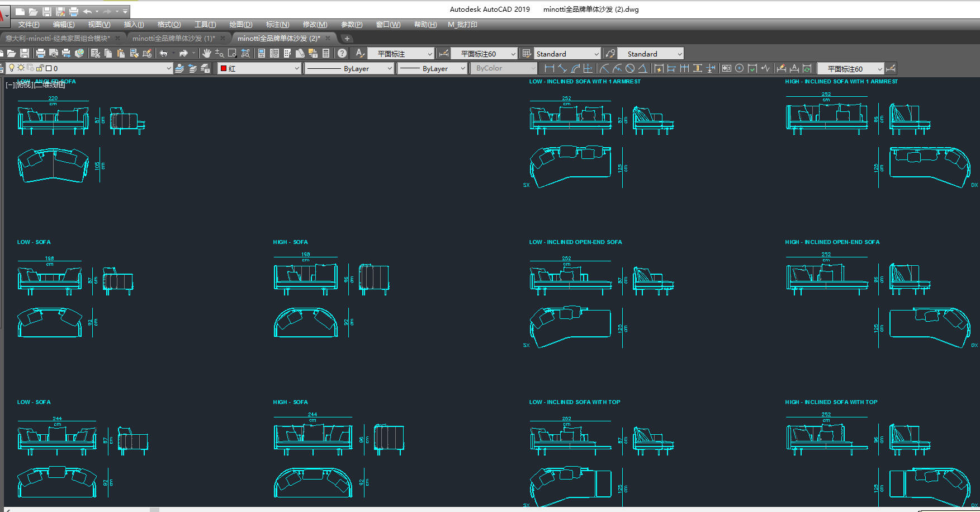
Task: Open the 标注(N) menu
Action: click(x=277, y=25)
